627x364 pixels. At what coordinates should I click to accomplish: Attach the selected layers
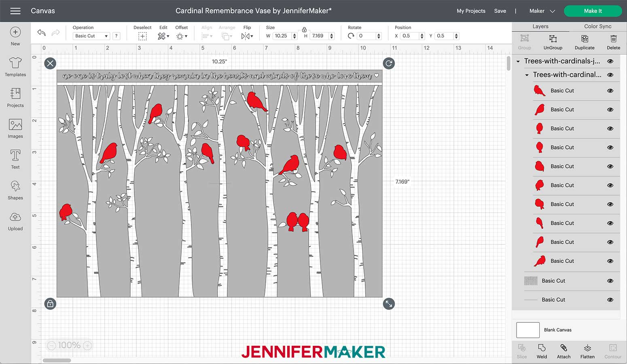pyautogui.click(x=563, y=351)
